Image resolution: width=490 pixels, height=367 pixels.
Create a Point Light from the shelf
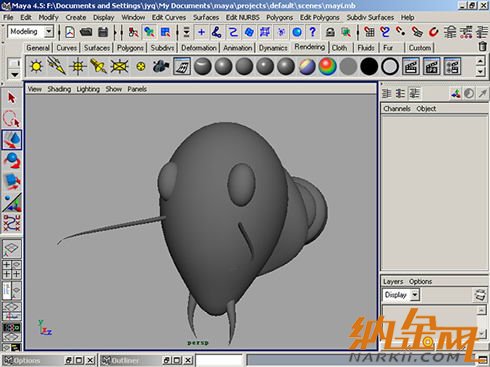pos(78,66)
